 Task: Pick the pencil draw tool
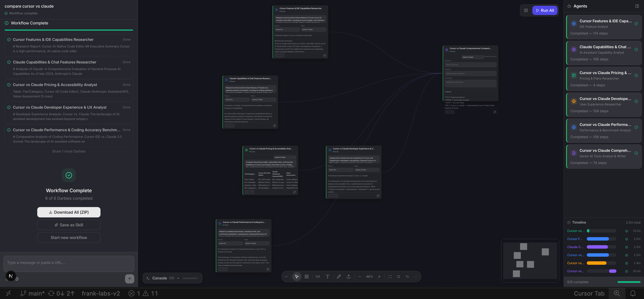tap(339, 276)
